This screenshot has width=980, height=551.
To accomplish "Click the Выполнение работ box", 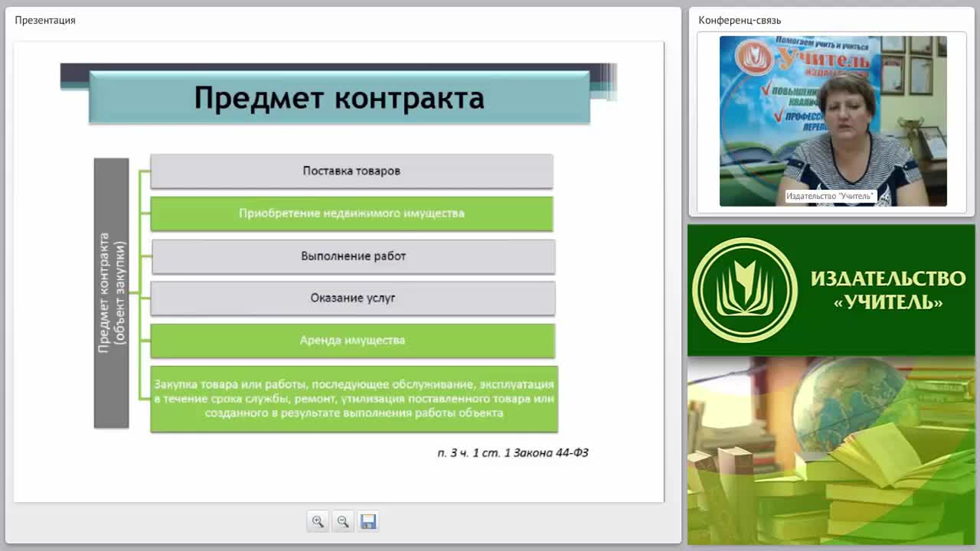I will tap(354, 256).
